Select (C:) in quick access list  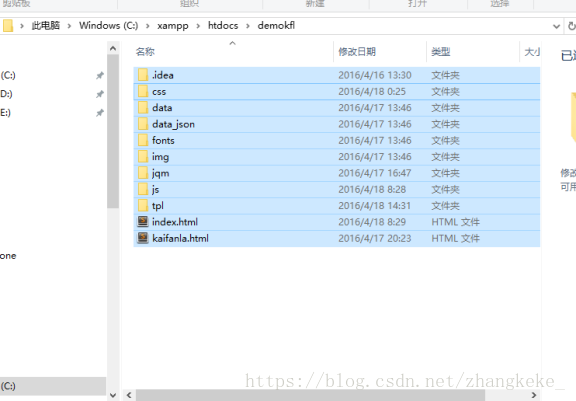coord(8,75)
